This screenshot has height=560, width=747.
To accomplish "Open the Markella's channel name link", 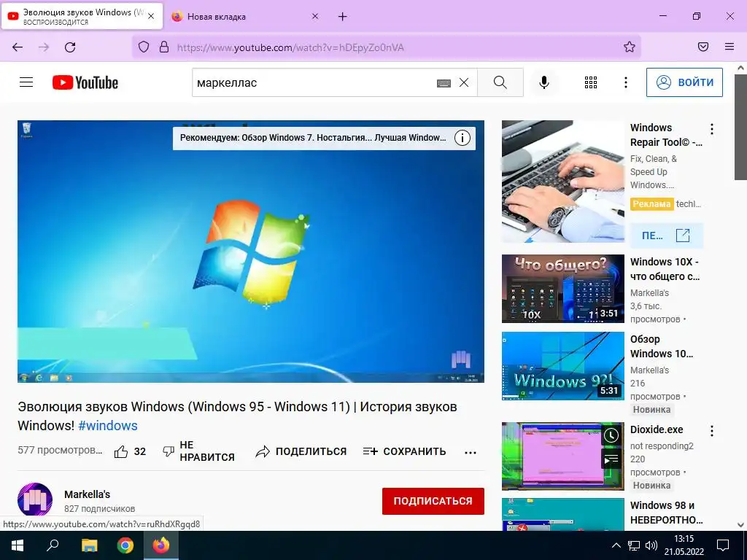I will [x=88, y=494].
